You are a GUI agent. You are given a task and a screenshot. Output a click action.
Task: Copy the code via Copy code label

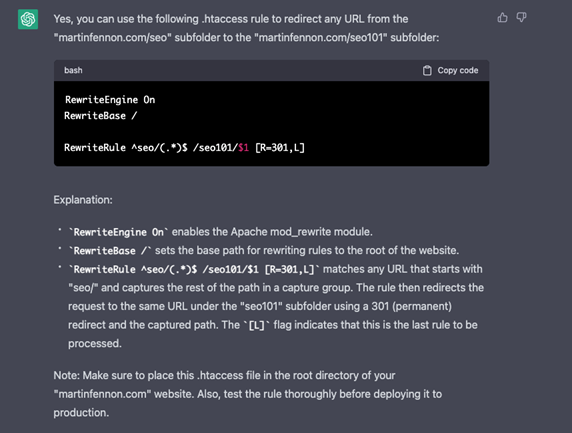tap(458, 70)
